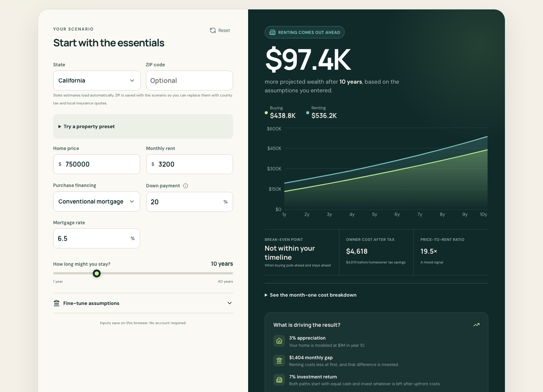Click the Buying $438.8K legend value

click(x=283, y=116)
